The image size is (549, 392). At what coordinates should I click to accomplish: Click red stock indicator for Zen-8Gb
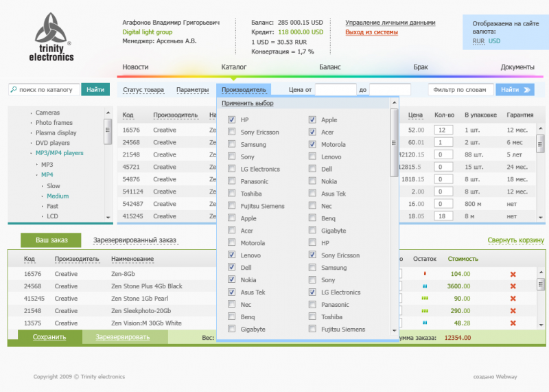point(425,274)
